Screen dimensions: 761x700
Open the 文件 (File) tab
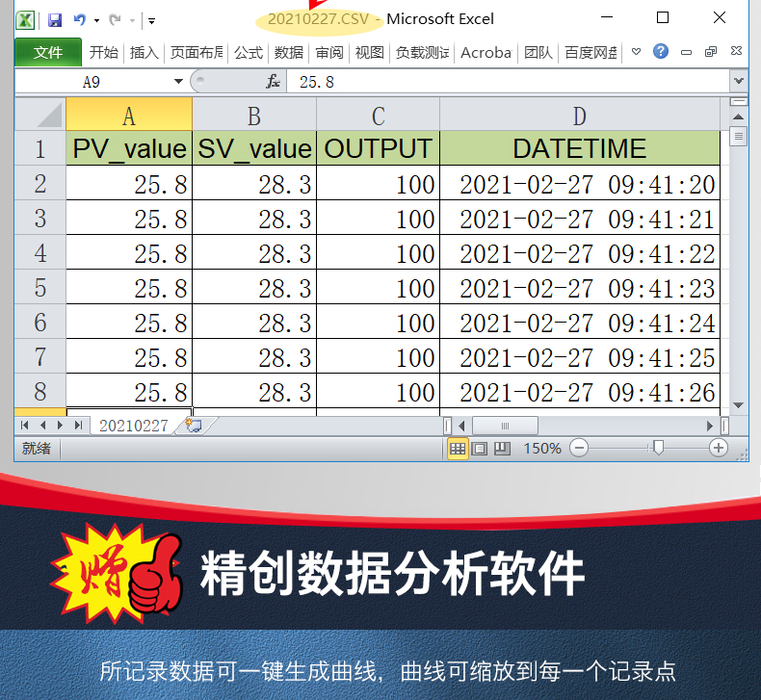(48, 53)
